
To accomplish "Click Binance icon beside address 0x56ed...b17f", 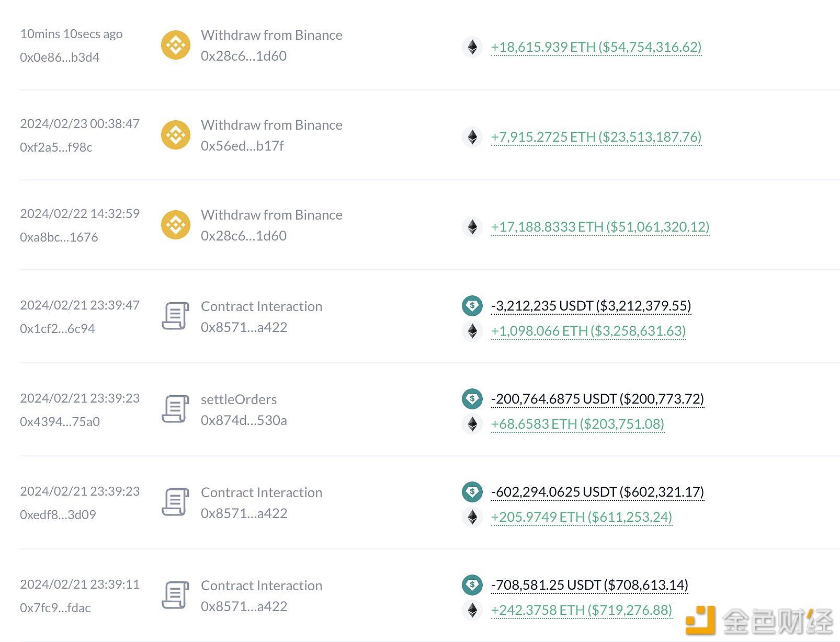I will point(175,135).
